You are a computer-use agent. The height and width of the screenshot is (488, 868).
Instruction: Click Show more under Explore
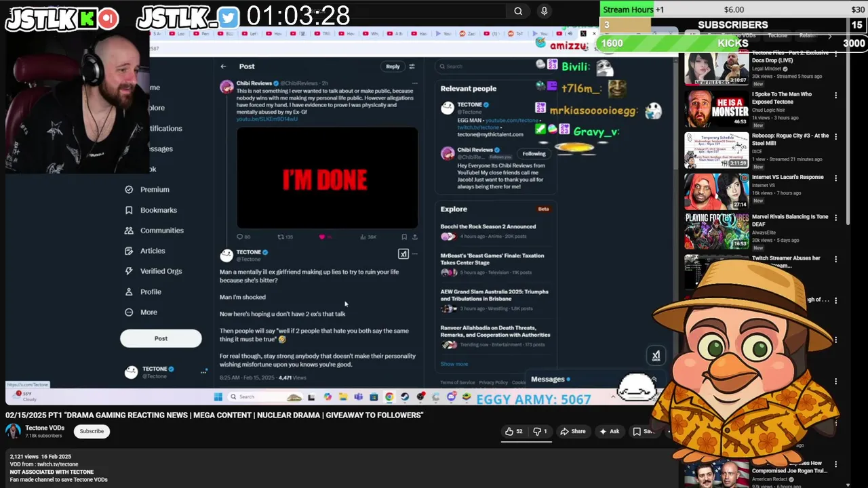click(x=454, y=364)
